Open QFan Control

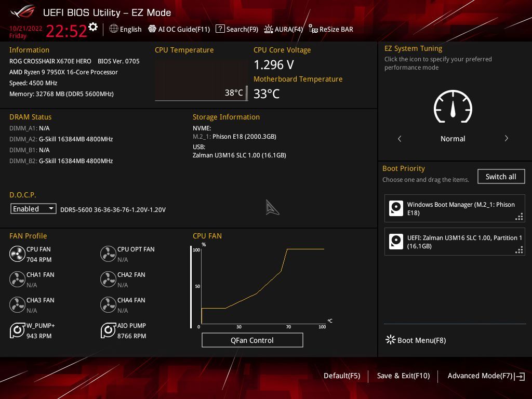(252, 340)
